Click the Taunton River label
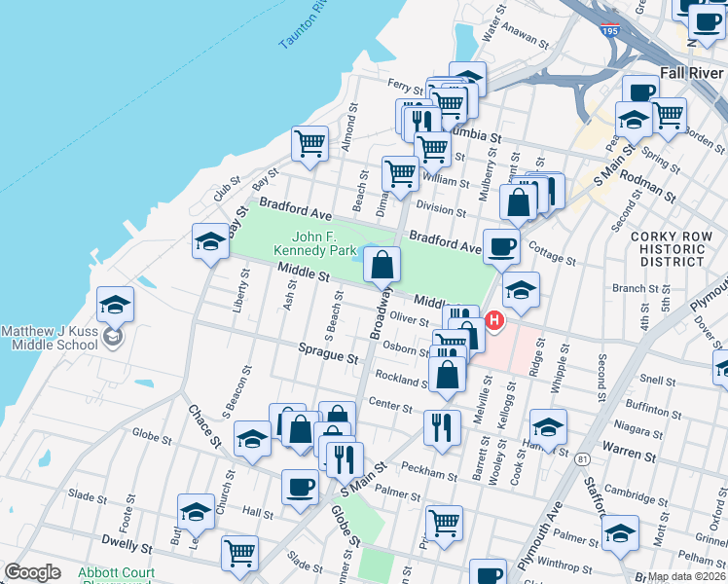The image size is (728, 584). click(303, 23)
